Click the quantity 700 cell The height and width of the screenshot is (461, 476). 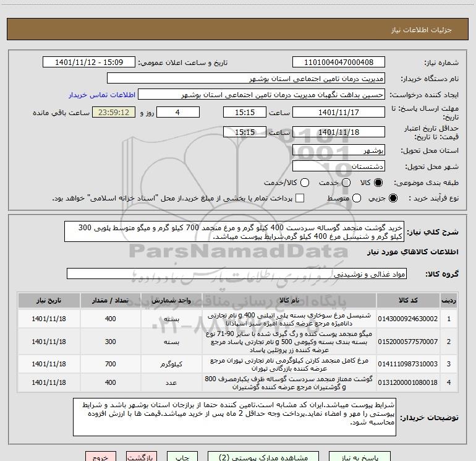click(110, 364)
